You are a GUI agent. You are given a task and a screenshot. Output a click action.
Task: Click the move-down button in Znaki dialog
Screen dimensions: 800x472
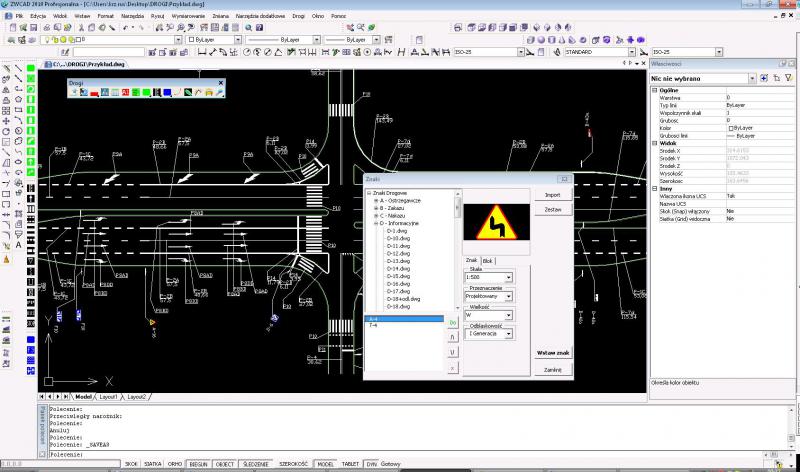[x=453, y=352]
